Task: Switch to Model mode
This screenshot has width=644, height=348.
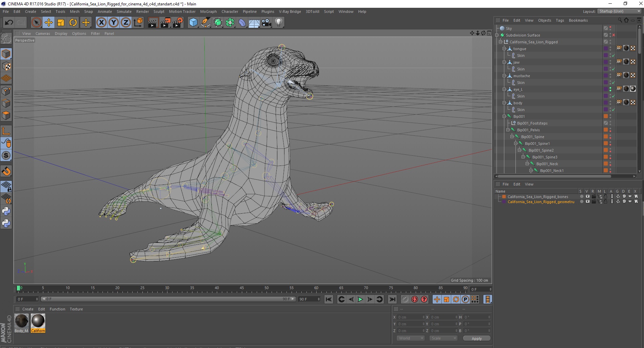Action: [6, 54]
